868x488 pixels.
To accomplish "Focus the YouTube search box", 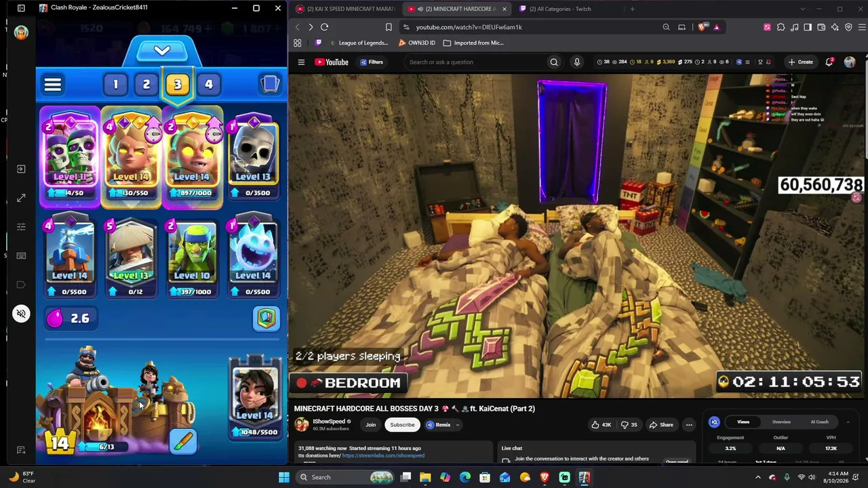I will pos(475,62).
